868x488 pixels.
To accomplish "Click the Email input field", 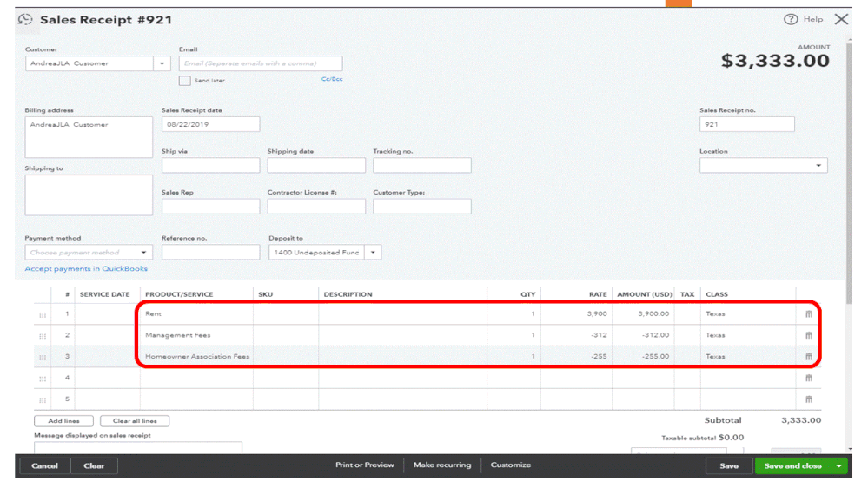I will tap(261, 63).
